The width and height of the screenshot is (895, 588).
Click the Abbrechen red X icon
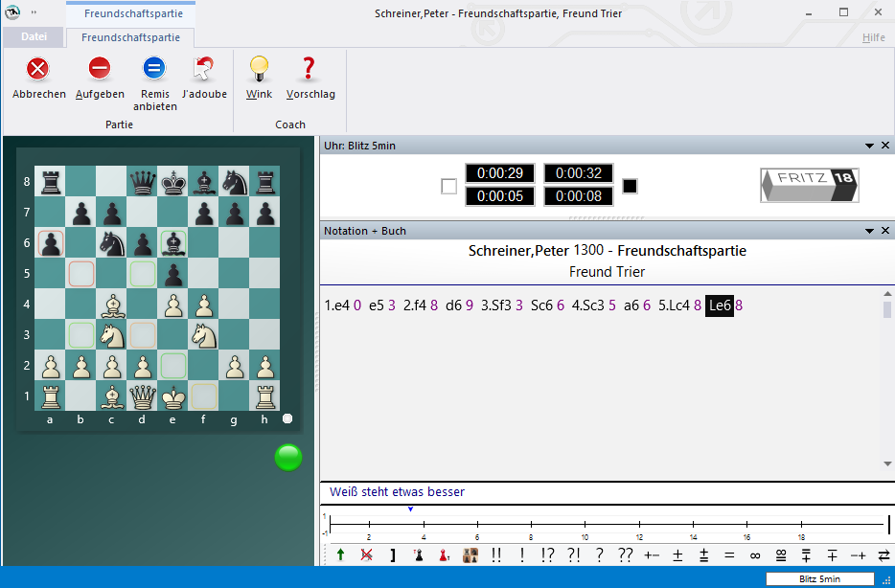(x=38, y=69)
